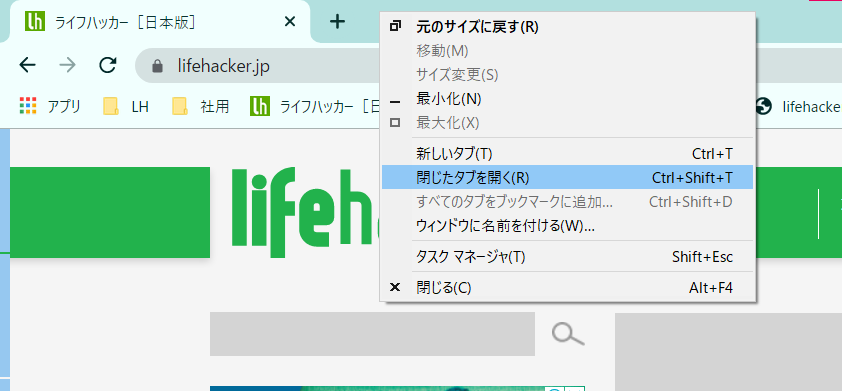This screenshot has height=391, width=842.
Task: Open a new tab with the plus button
Action: [x=337, y=21]
